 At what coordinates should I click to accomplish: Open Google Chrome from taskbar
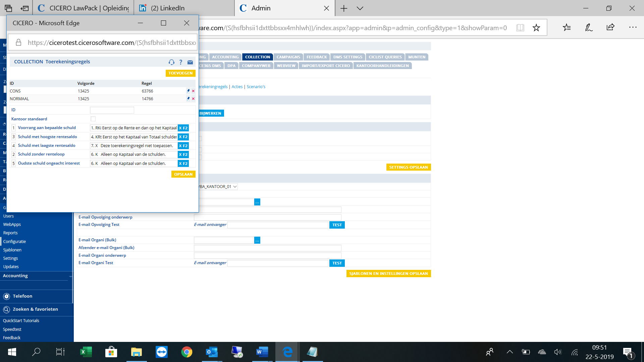[186, 352]
